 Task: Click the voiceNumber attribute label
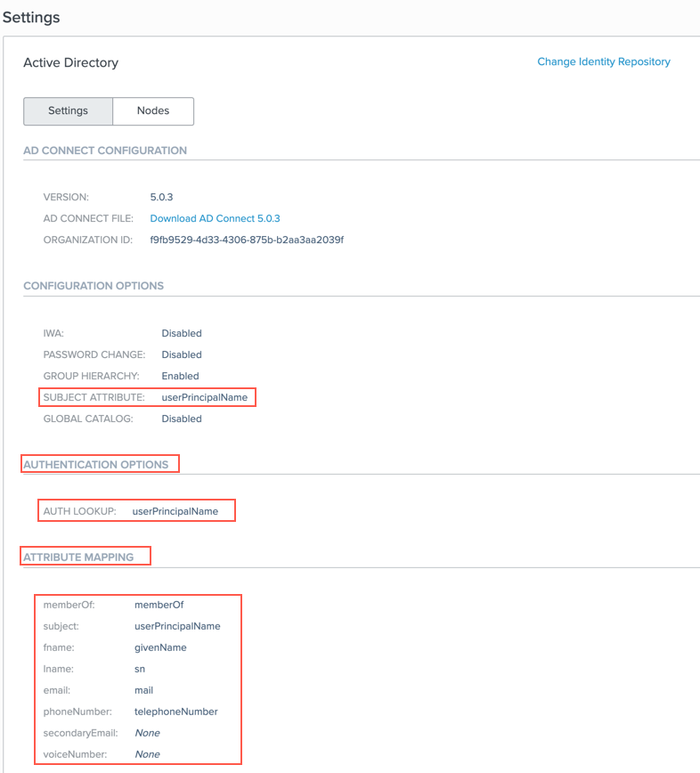[x=74, y=754]
